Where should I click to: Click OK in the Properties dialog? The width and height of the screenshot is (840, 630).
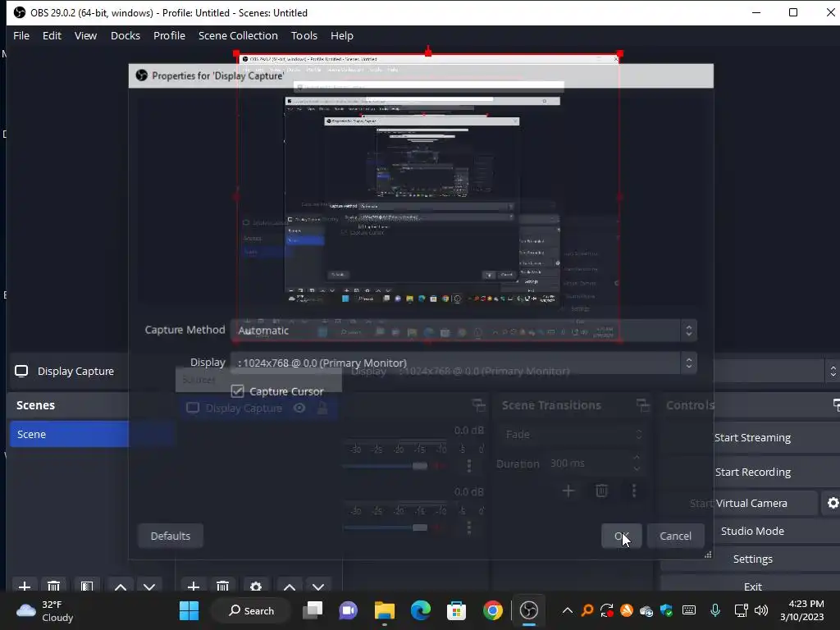click(x=622, y=536)
